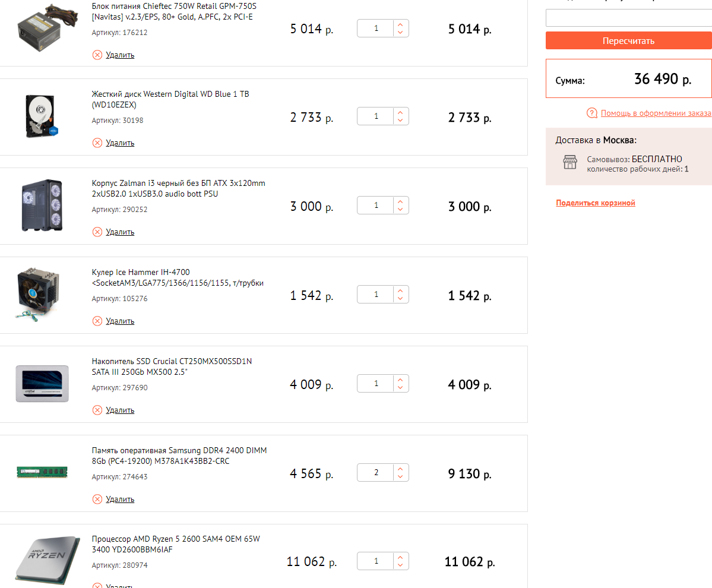
Task: Click delete icon for Zalman i3 case
Action: tap(97, 232)
